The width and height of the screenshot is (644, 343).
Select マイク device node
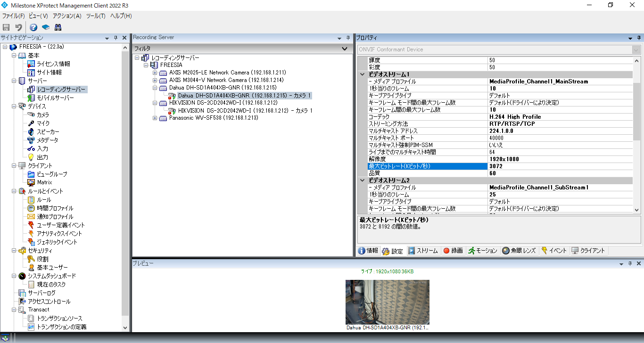tap(43, 123)
